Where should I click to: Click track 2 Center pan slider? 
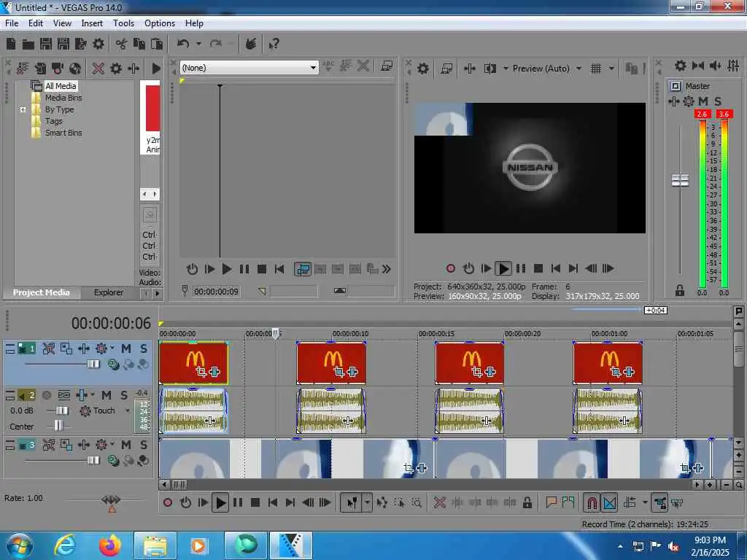point(58,425)
